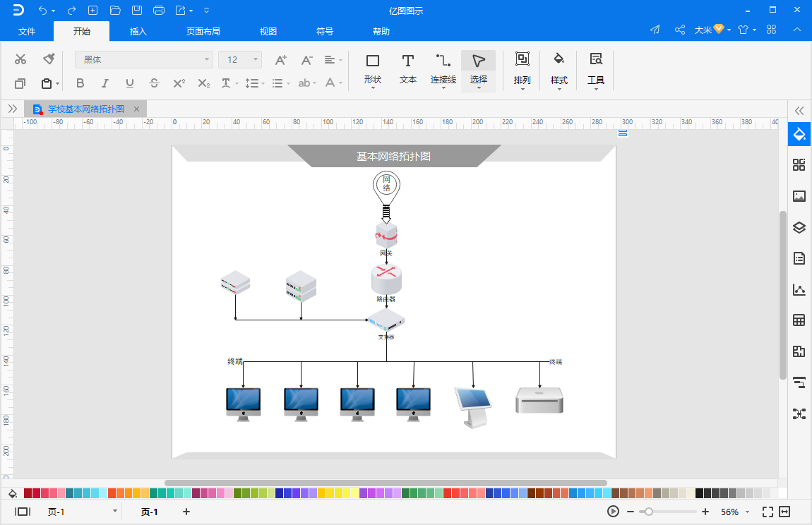Increase font size with A+ icon
Viewport: 812px width, 525px height.
pos(281,60)
